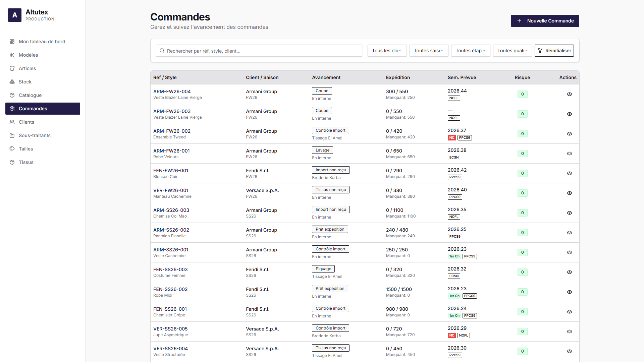Click the Tailles tag icon
Viewport: 644px width, 362px height.
point(12,149)
